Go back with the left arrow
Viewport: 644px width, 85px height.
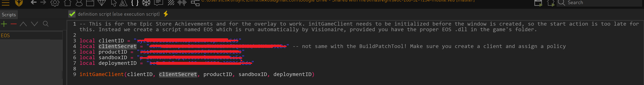[x=33, y=2]
